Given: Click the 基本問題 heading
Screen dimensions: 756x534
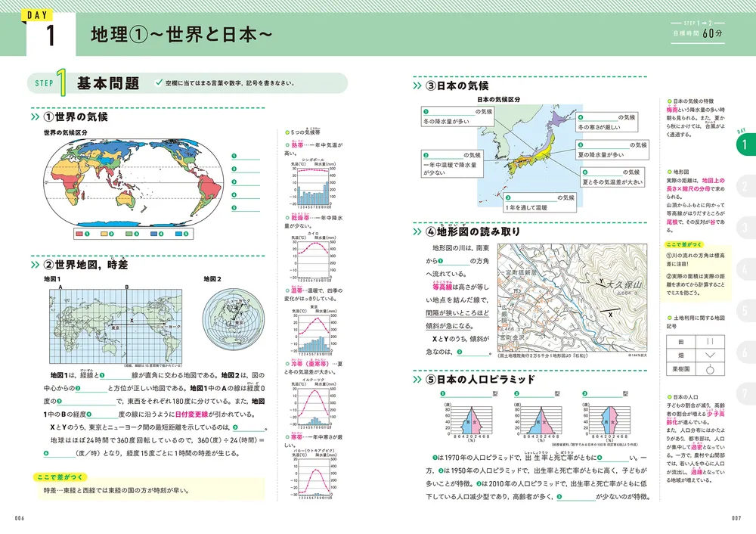Looking at the screenshot, I should [108, 83].
